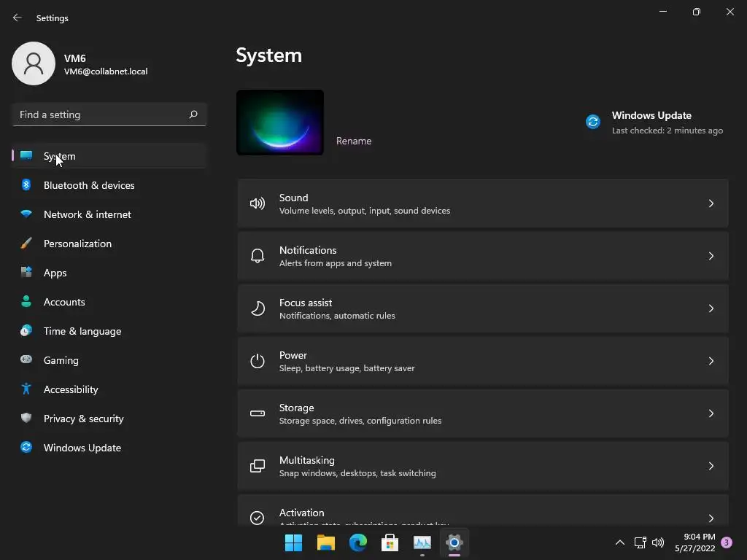This screenshot has width=747, height=560.
Task: Open the notification badge showing 3
Action: (727, 542)
